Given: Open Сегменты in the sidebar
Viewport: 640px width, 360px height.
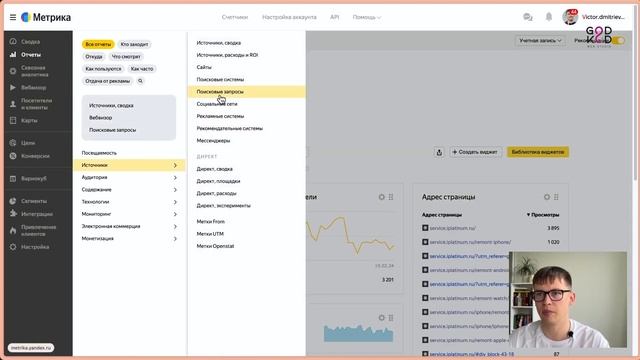Looking at the screenshot, I should click(33, 201).
